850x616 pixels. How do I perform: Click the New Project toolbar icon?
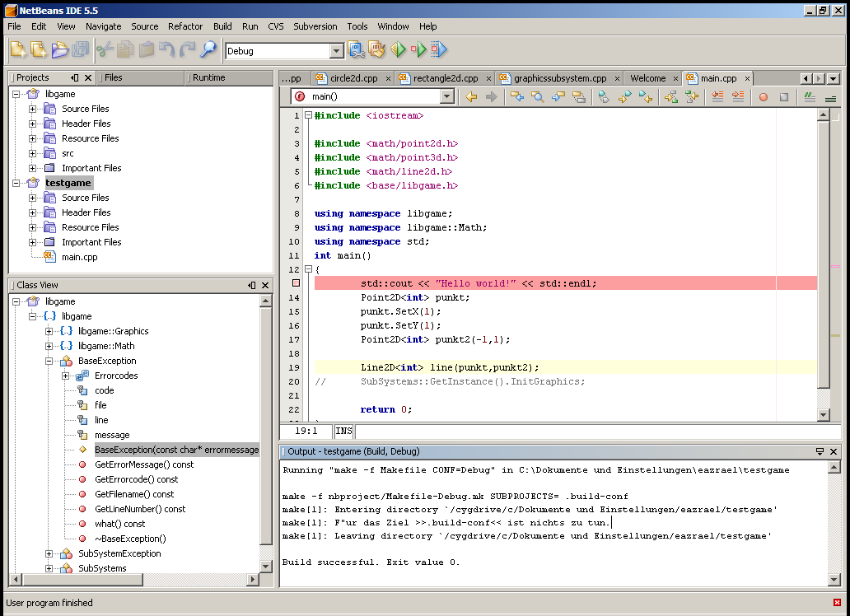click(39, 50)
